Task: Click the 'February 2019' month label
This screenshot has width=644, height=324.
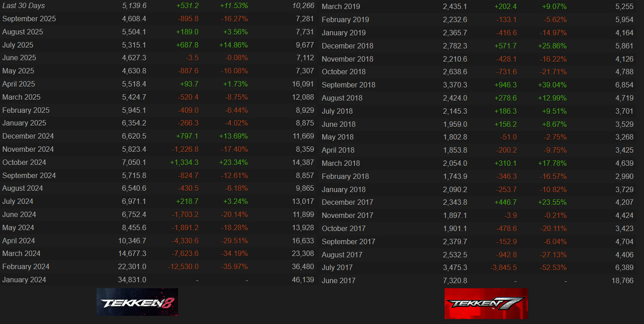Action: [345, 19]
